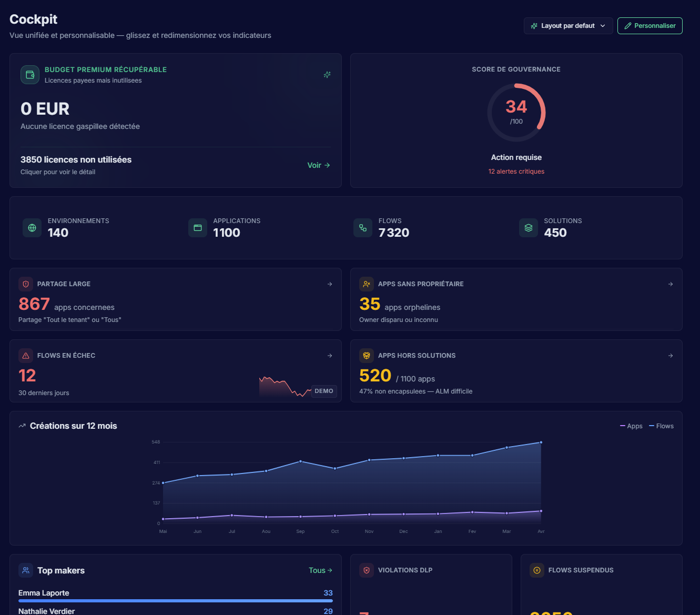The image size is (700, 615).
Task: Expand the Partage Large card details
Action: pos(330,284)
